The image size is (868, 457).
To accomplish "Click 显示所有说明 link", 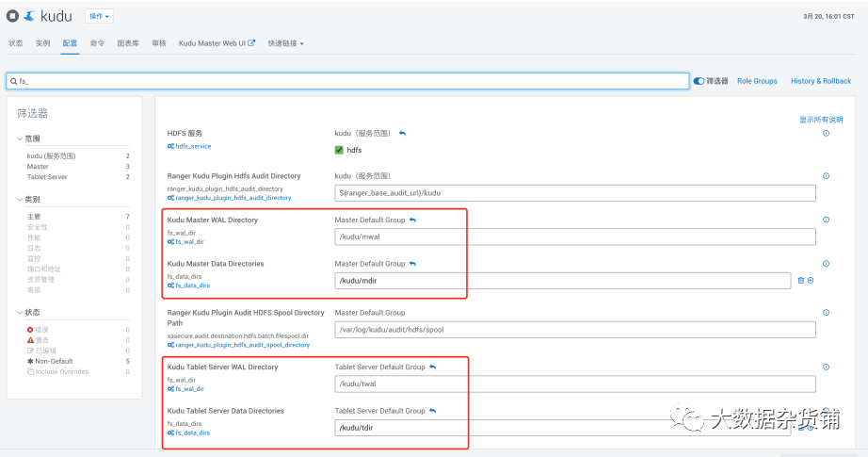I will click(x=821, y=120).
